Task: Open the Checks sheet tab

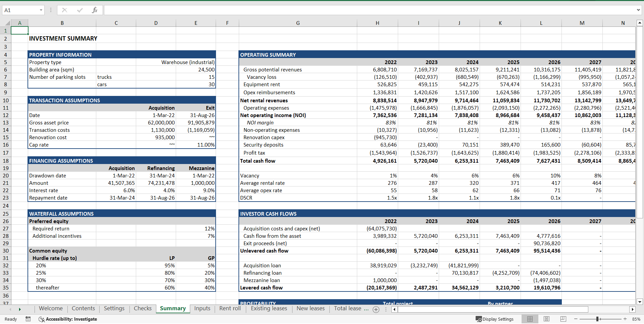Action: coord(143,309)
